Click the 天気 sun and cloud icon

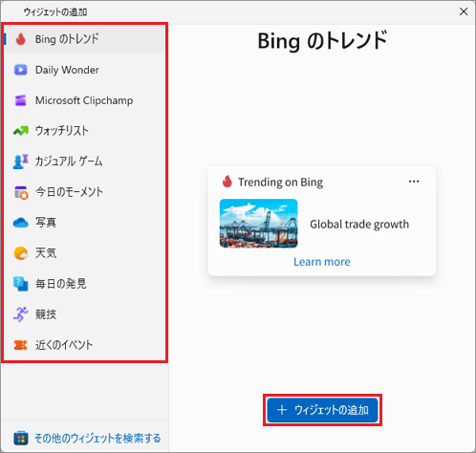point(21,253)
